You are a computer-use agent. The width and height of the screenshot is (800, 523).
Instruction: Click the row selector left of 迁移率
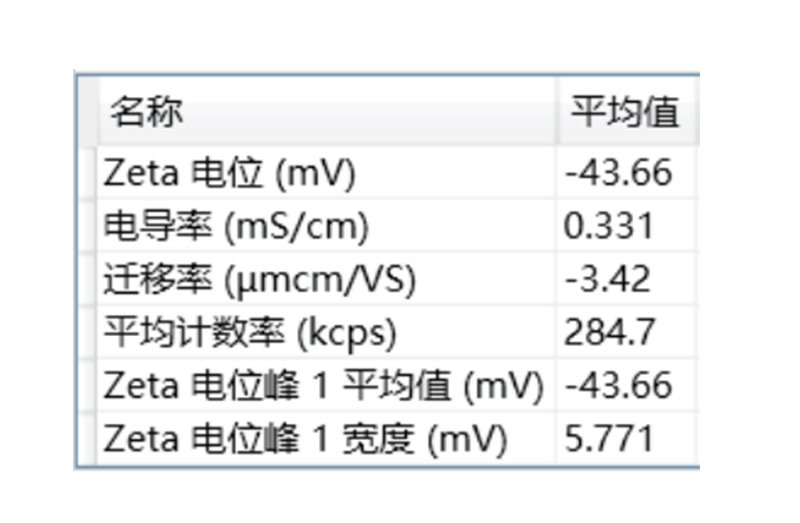(x=87, y=280)
